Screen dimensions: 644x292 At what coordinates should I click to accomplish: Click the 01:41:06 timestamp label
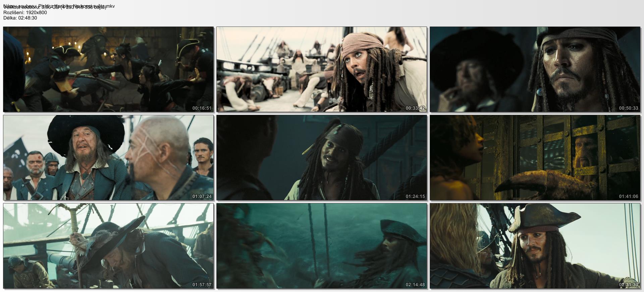pos(629,196)
